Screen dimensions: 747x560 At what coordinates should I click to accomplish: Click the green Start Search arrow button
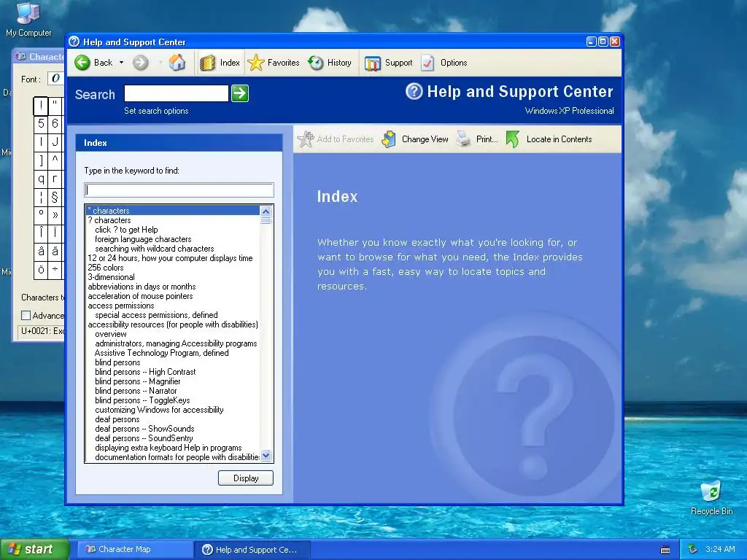coord(239,93)
